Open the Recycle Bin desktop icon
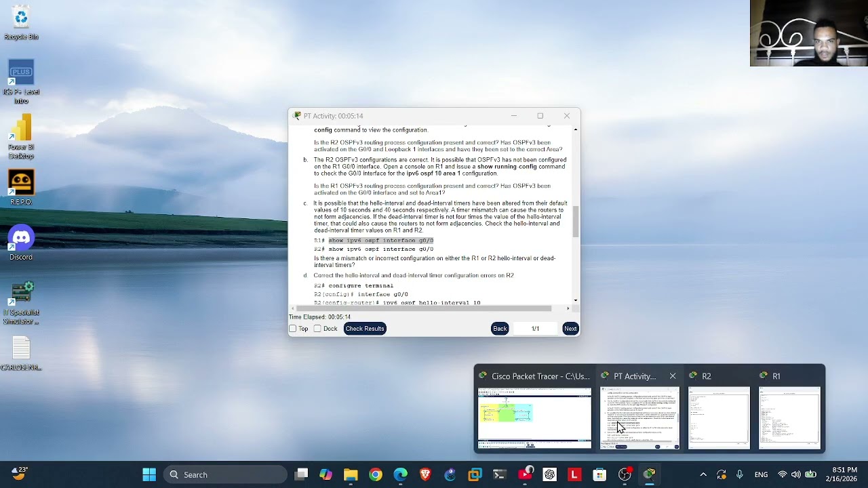 point(21,22)
